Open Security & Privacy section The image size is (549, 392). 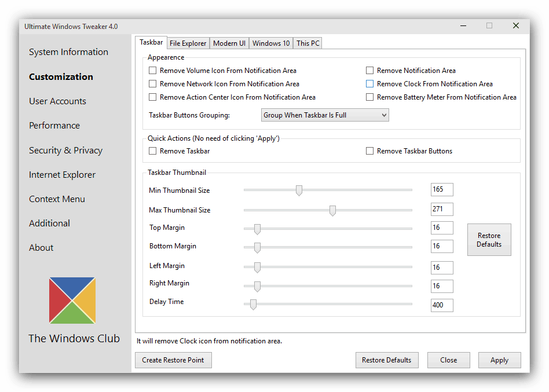[66, 151]
